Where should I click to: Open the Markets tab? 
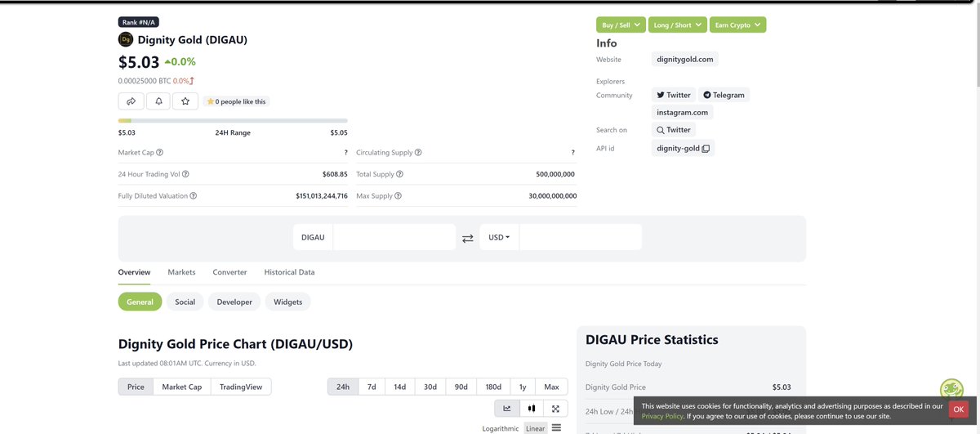tap(181, 272)
